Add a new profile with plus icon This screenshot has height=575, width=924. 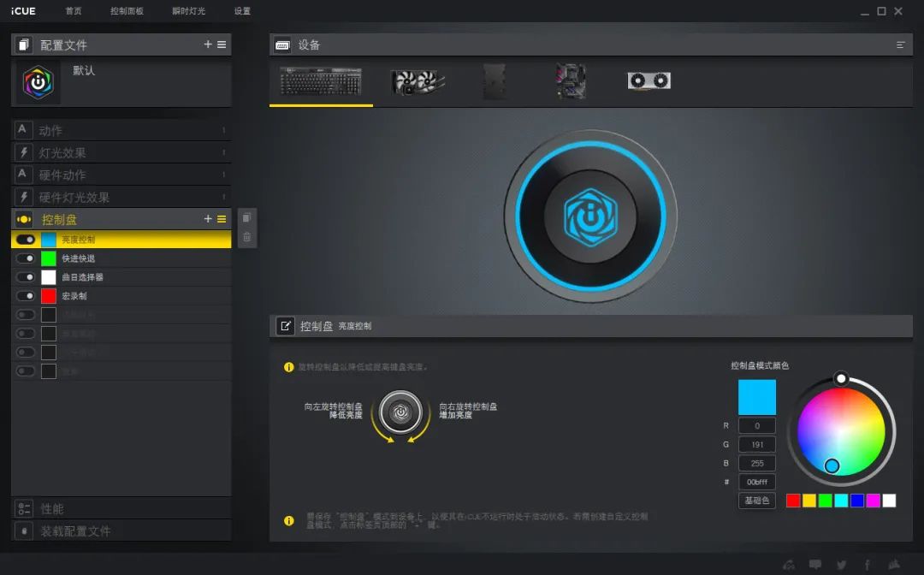pyautogui.click(x=207, y=44)
